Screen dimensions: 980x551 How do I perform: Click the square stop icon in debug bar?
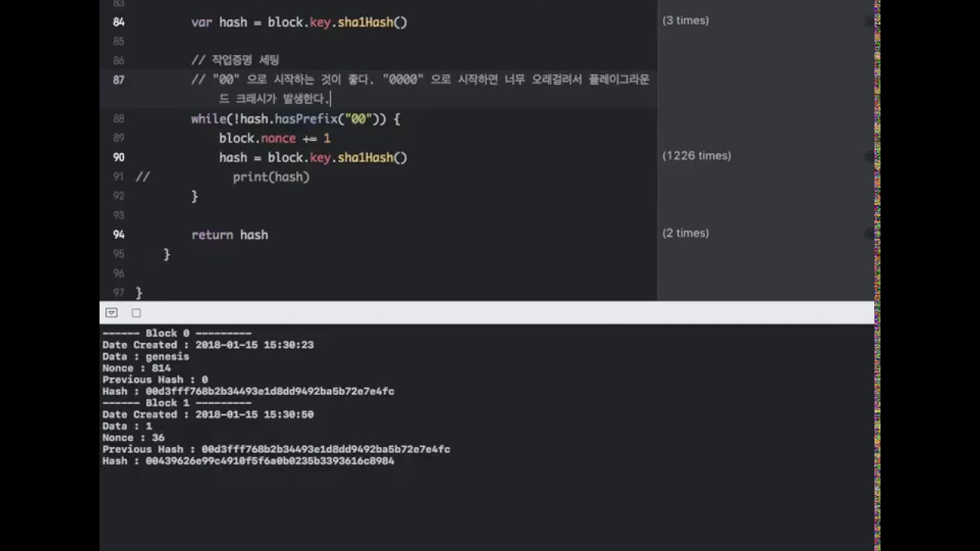136,313
